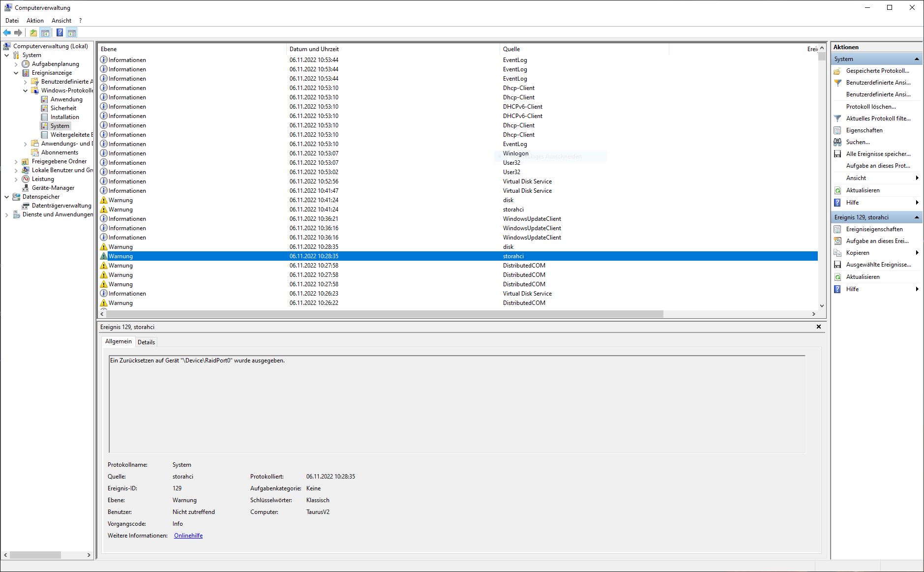Viewport: 924px width, 572px height.
Task: Select the Sicherheit log icon
Action: pyautogui.click(x=44, y=108)
